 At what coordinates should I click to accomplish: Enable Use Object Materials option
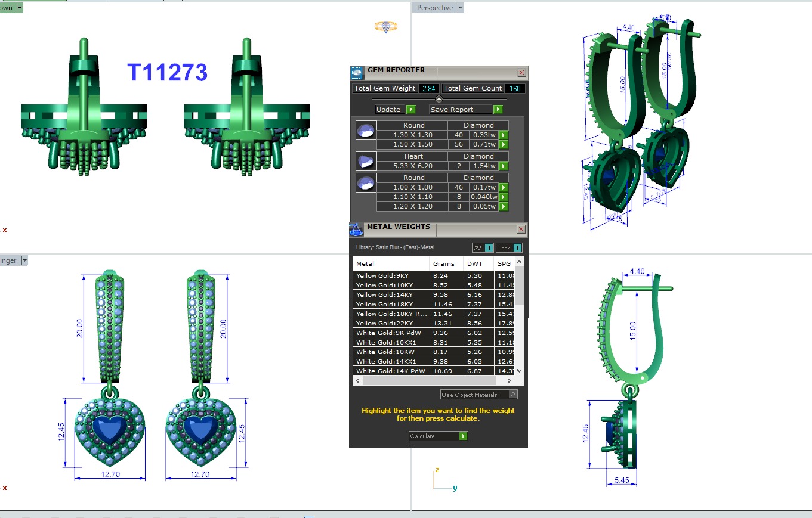[x=512, y=395]
